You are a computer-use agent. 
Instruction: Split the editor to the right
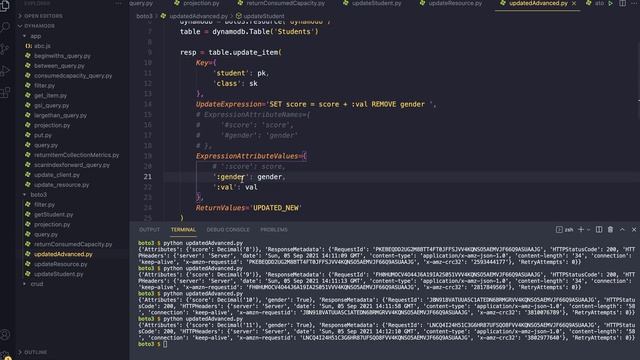(622, 3)
